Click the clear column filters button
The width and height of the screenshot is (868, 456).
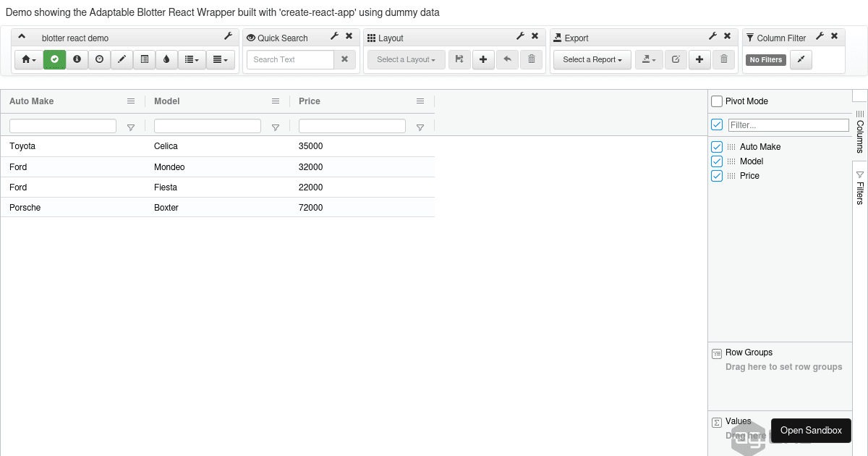(801, 59)
